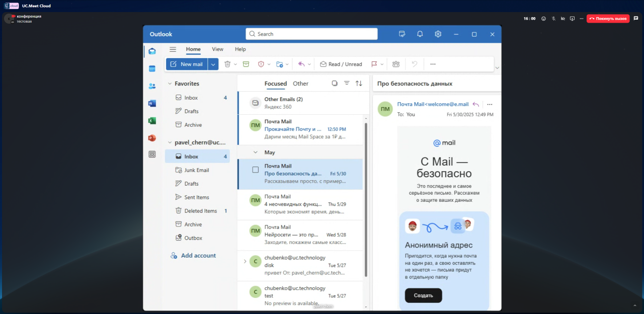Open the filter icon in message list
Image resolution: width=644 pixels, height=314 pixels.
347,84
